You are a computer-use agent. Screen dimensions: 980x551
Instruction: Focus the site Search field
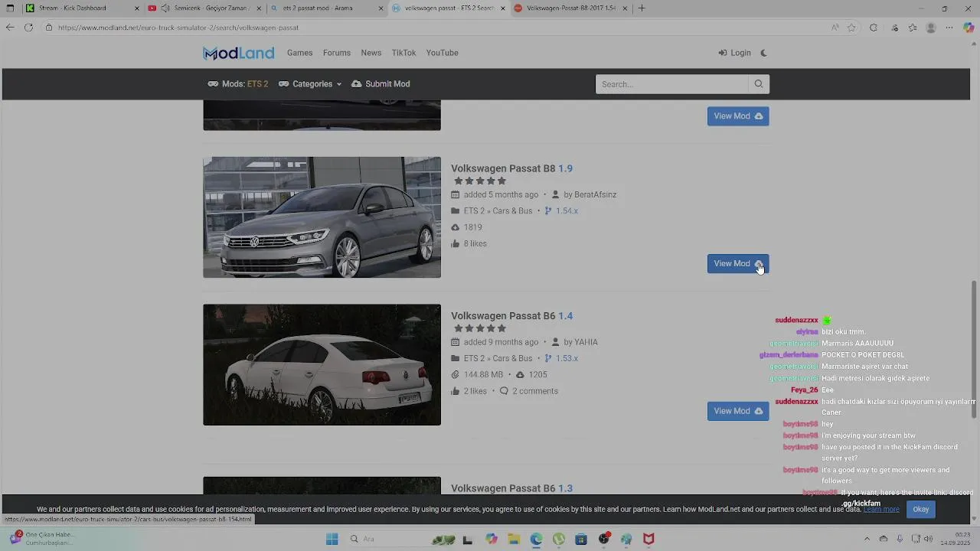(x=671, y=84)
